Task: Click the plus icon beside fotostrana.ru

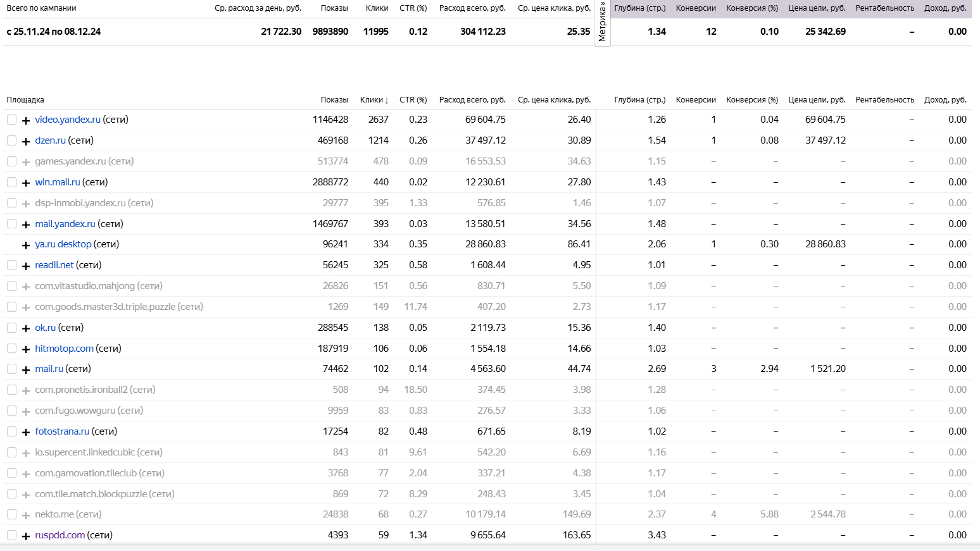Action: click(x=26, y=432)
